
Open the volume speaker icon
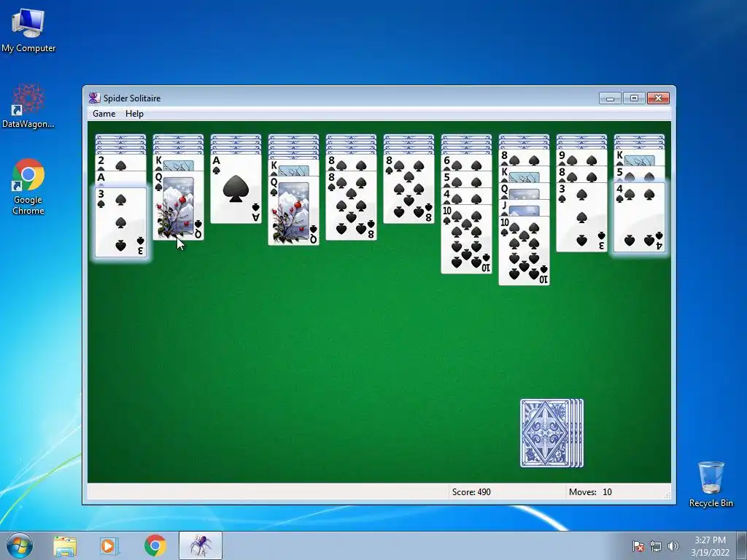point(673,546)
